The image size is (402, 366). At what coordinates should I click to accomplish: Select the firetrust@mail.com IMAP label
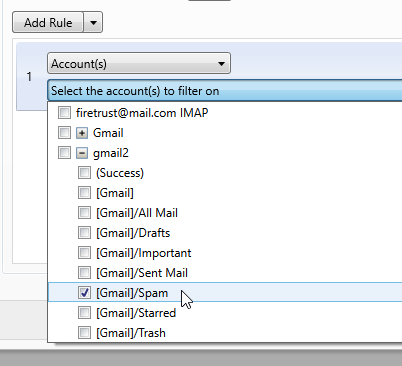click(142, 113)
